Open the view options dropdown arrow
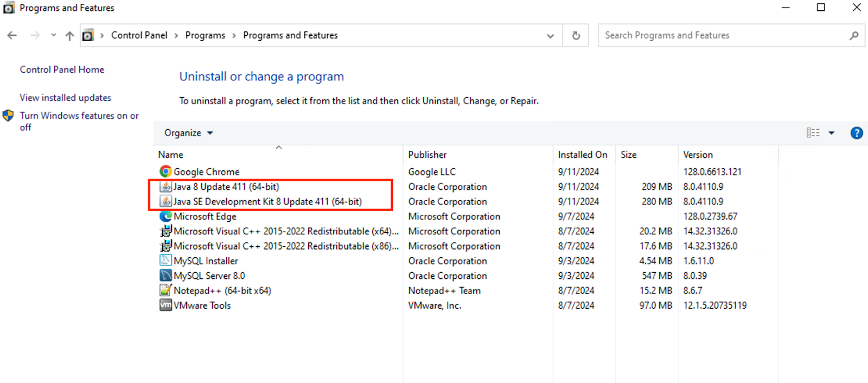868x383 pixels. click(831, 133)
